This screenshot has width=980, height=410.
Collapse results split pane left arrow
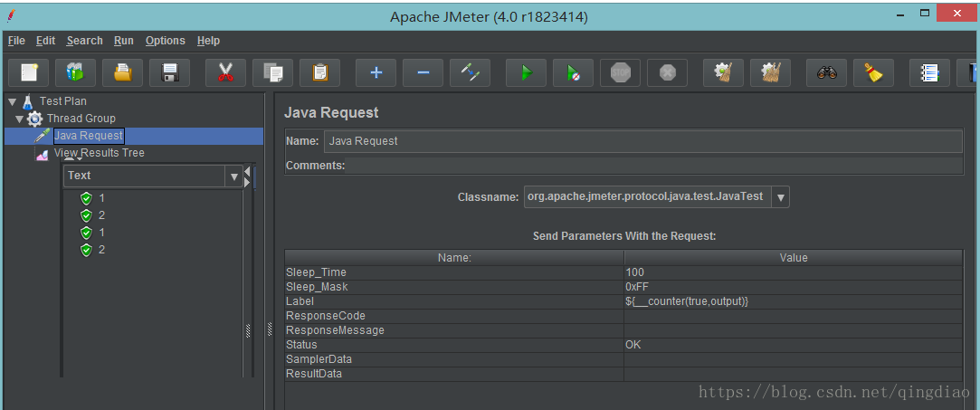(248, 171)
